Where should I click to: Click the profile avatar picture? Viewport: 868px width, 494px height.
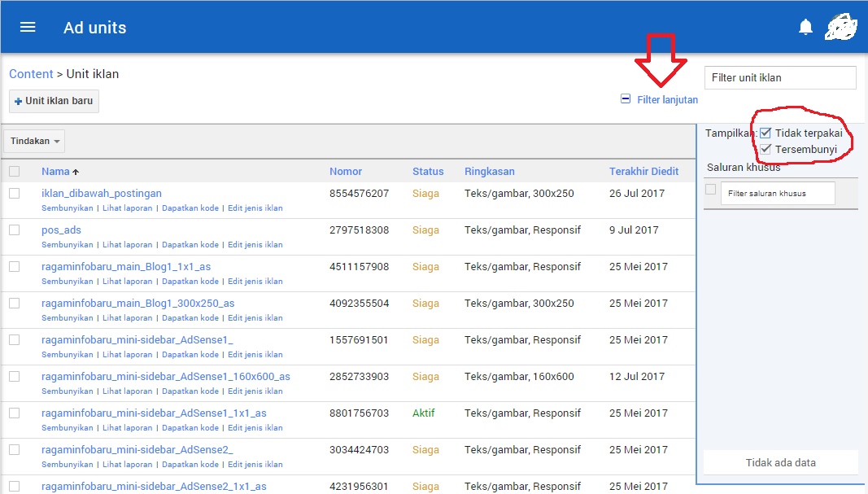click(x=842, y=26)
